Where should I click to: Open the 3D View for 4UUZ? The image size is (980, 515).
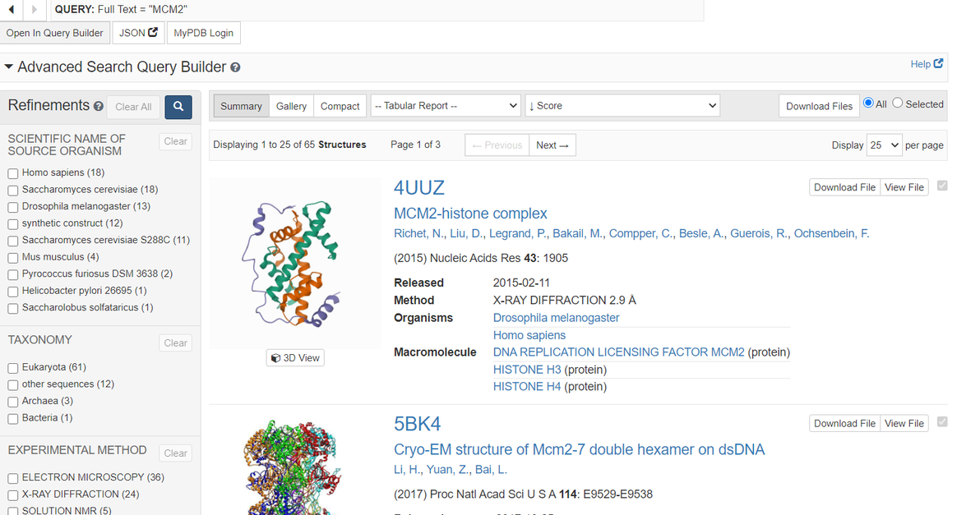point(295,358)
